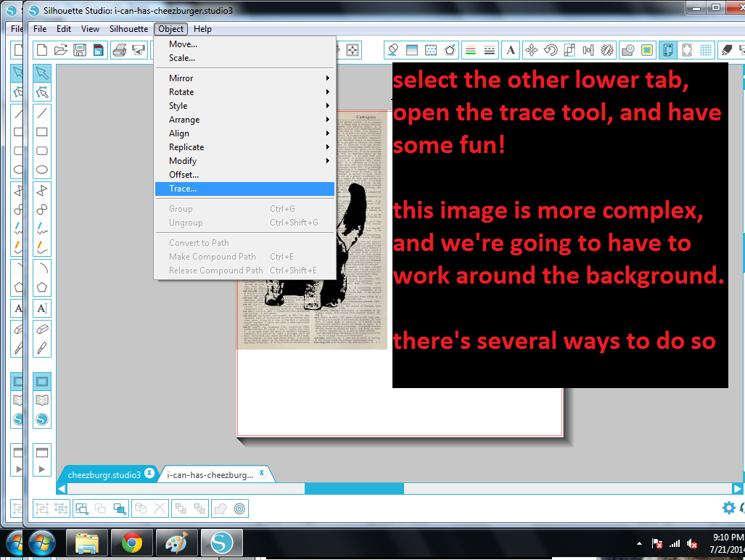
Task: Open the Line Color window
Action: click(x=470, y=50)
